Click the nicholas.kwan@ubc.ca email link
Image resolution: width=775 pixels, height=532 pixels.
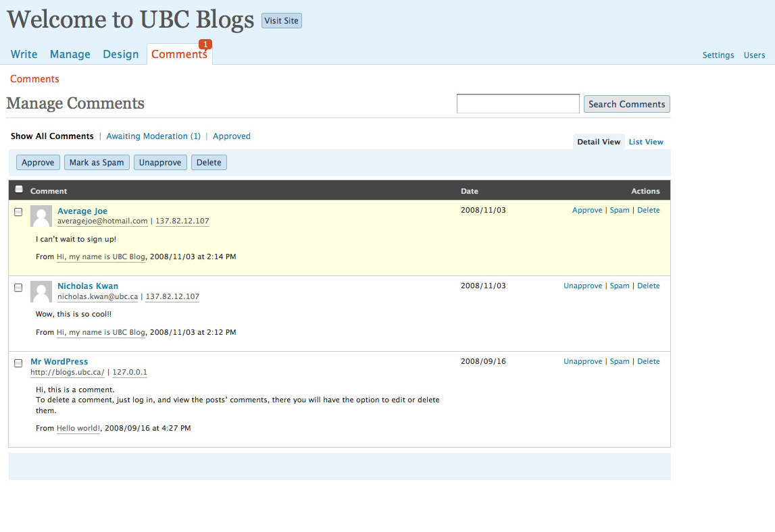click(x=97, y=296)
